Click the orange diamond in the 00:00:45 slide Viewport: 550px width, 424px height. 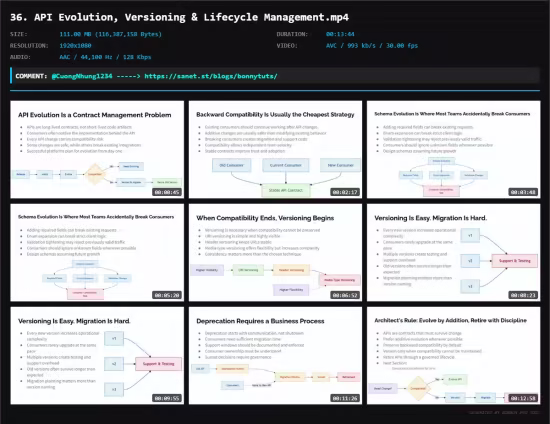[95, 174]
